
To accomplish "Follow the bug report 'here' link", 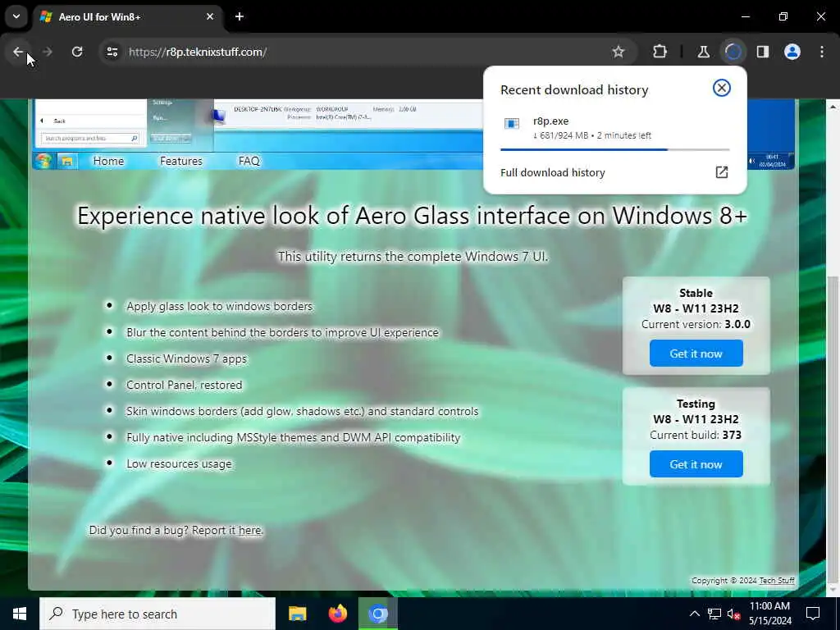I will pyautogui.click(x=249, y=531).
